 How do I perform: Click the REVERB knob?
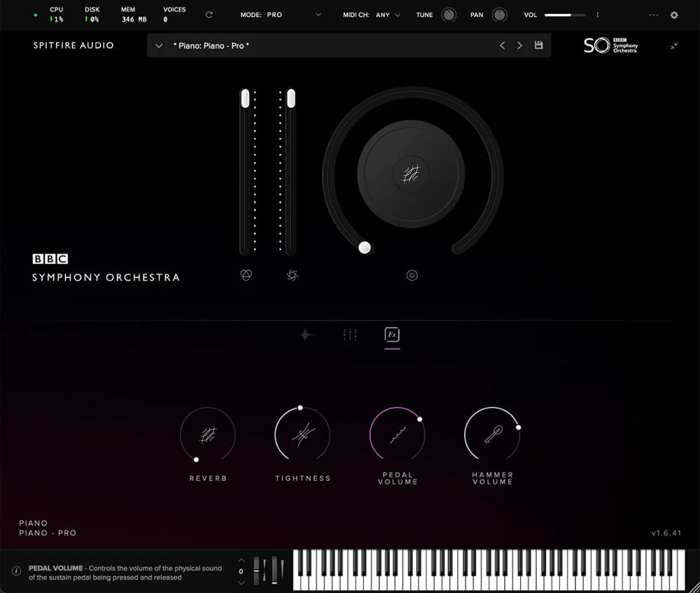(x=208, y=435)
